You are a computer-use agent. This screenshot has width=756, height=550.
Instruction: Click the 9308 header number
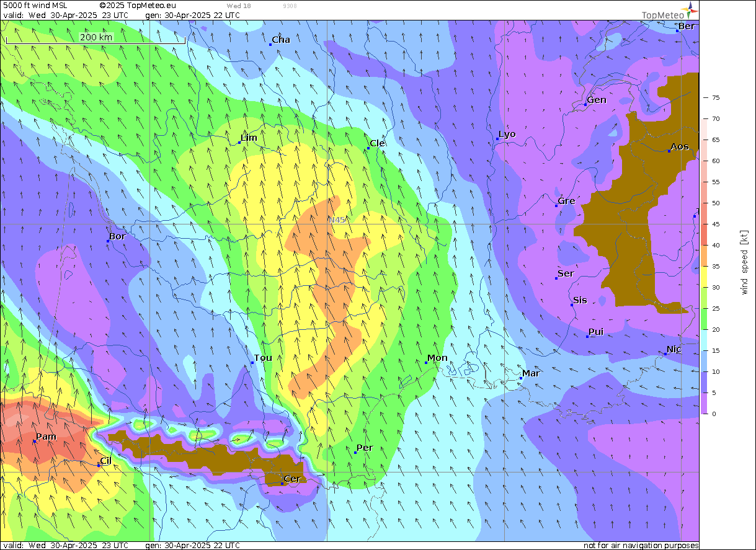pyautogui.click(x=289, y=6)
